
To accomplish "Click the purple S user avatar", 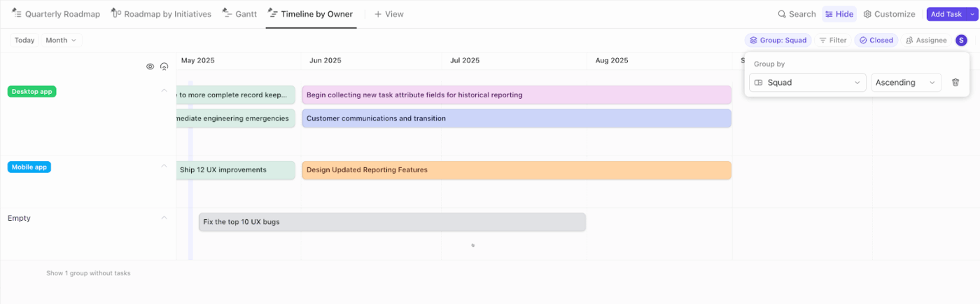I will [961, 41].
